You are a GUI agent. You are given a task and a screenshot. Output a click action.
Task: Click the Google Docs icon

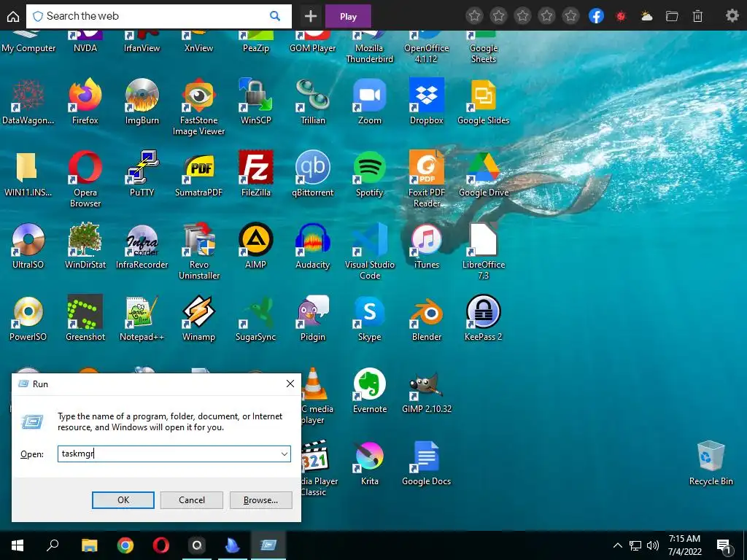[426, 463]
